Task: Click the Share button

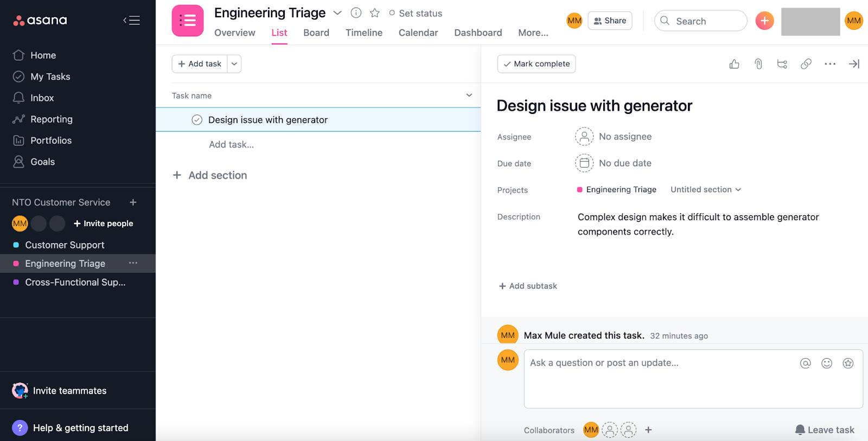Action: pyautogui.click(x=610, y=21)
